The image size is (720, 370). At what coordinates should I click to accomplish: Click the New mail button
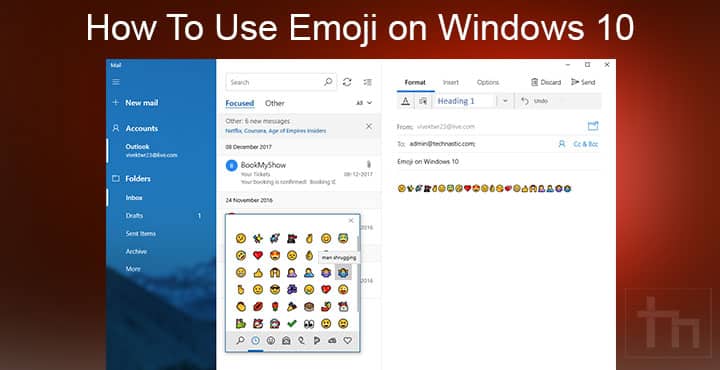pos(135,103)
